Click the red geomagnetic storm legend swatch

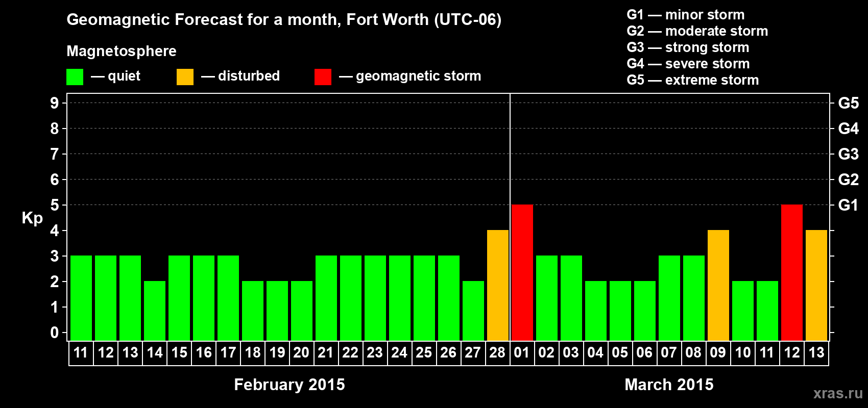click(x=323, y=77)
